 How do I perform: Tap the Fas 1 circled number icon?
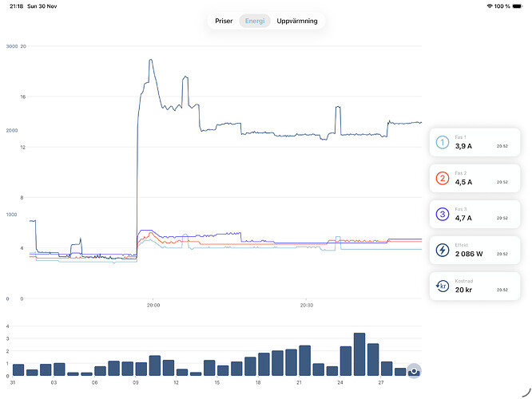pyautogui.click(x=442, y=144)
